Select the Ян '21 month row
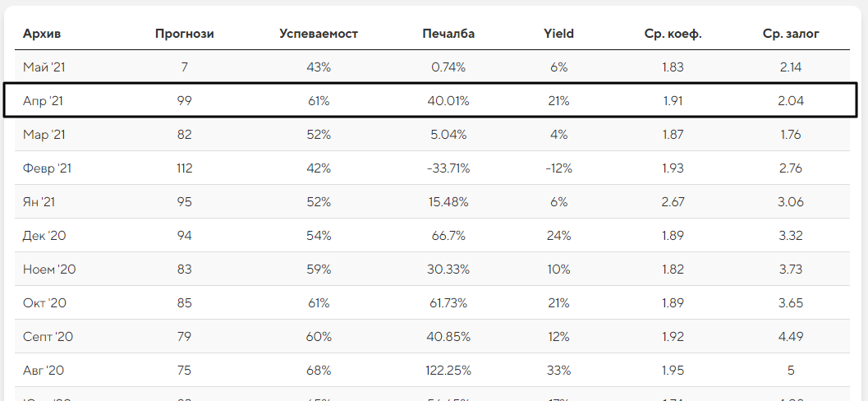868x401 pixels. tap(39, 202)
